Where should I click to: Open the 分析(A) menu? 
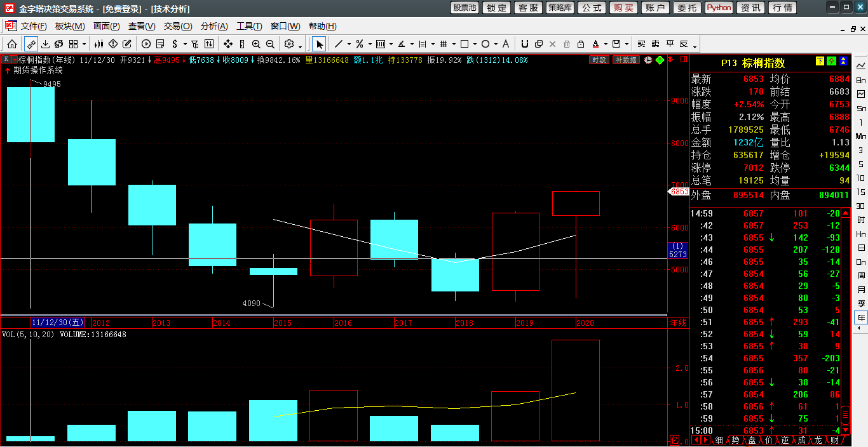tap(214, 27)
